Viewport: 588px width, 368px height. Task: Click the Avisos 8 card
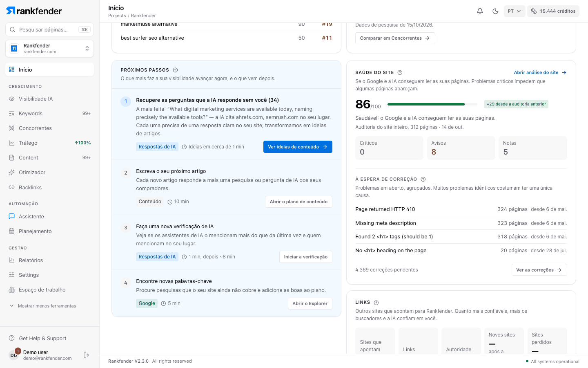(461, 148)
